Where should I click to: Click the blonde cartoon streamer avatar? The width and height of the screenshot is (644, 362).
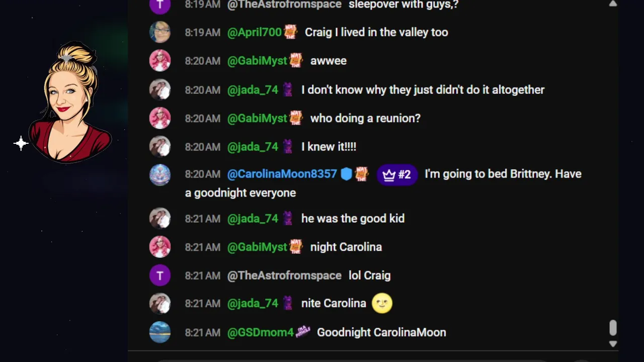point(69,103)
